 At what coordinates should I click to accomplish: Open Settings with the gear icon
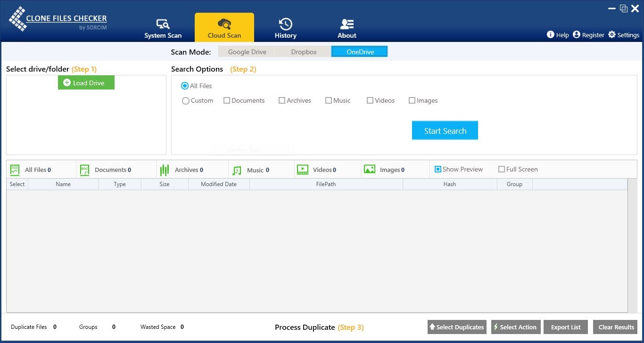click(612, 35)
